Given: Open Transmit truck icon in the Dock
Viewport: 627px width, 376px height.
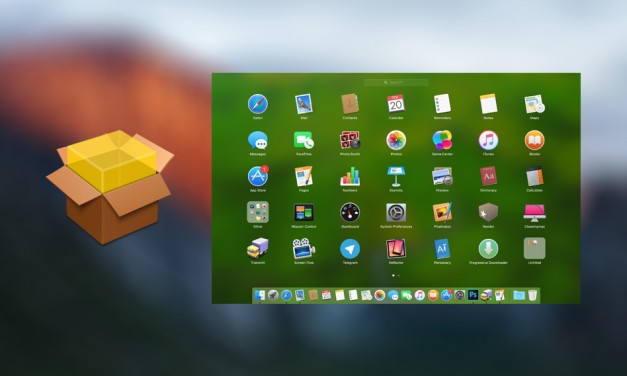Looking at the screenshot, I should coord(486,295).
